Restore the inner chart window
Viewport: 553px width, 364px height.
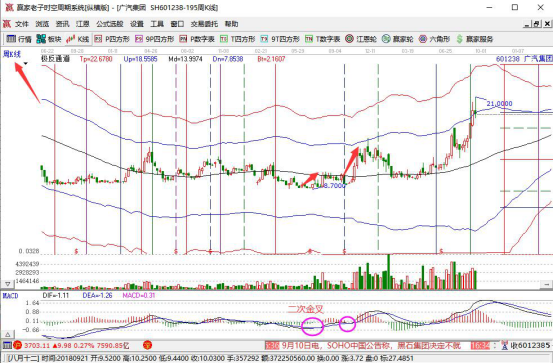pos(537,24)
